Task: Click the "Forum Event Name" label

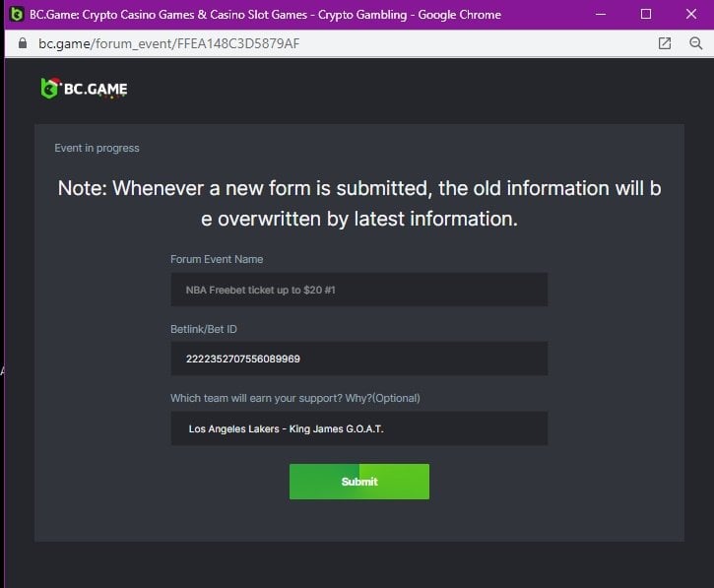Action: pos(217,259)
